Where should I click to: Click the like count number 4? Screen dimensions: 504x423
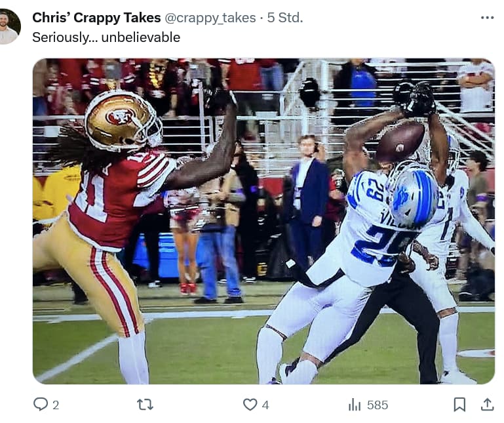click(x=265, y=405)
